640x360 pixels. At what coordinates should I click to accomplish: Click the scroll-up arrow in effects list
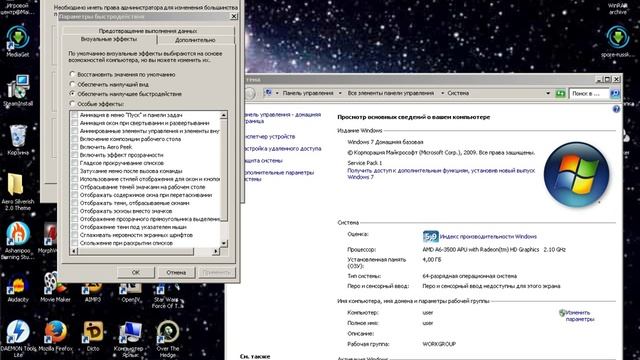pos(224,116)
